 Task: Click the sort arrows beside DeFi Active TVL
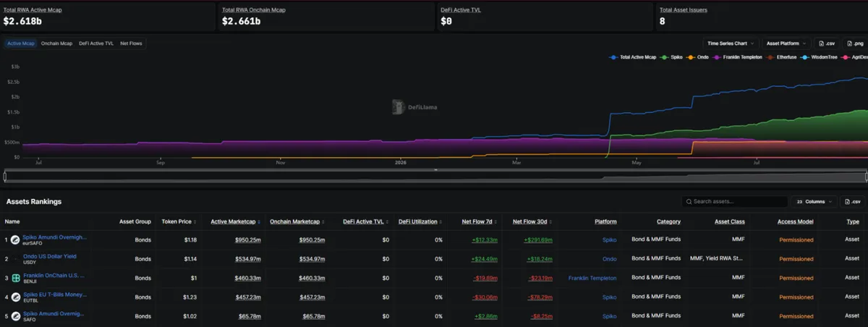[387, 221]
